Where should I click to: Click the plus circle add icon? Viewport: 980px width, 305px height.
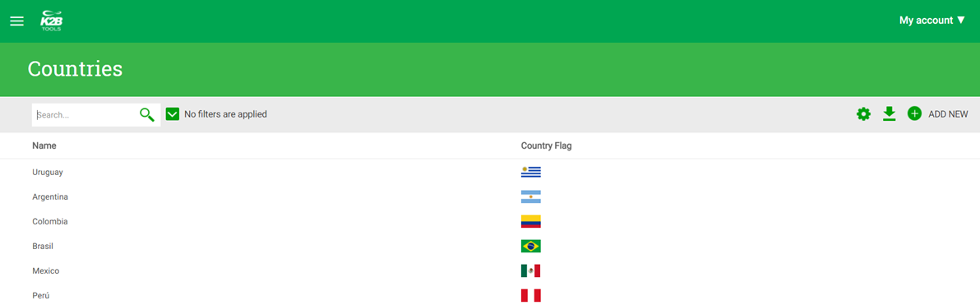tap(914, 113)
